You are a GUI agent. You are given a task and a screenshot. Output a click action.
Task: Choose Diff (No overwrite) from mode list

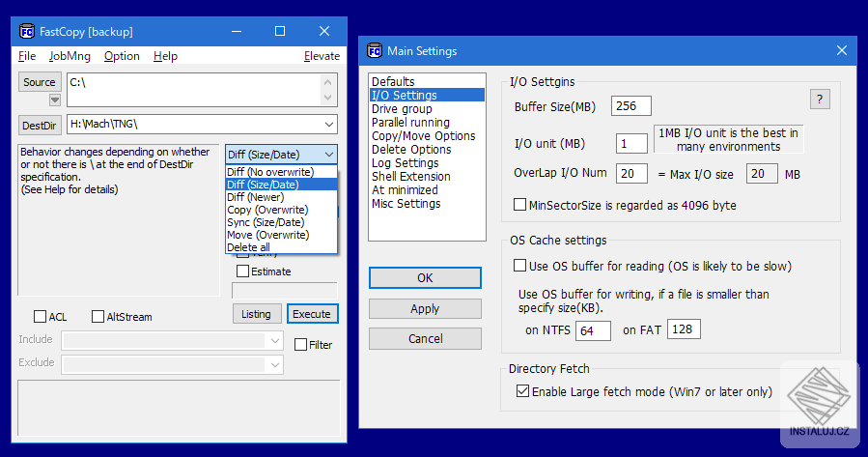coord(281,172)
